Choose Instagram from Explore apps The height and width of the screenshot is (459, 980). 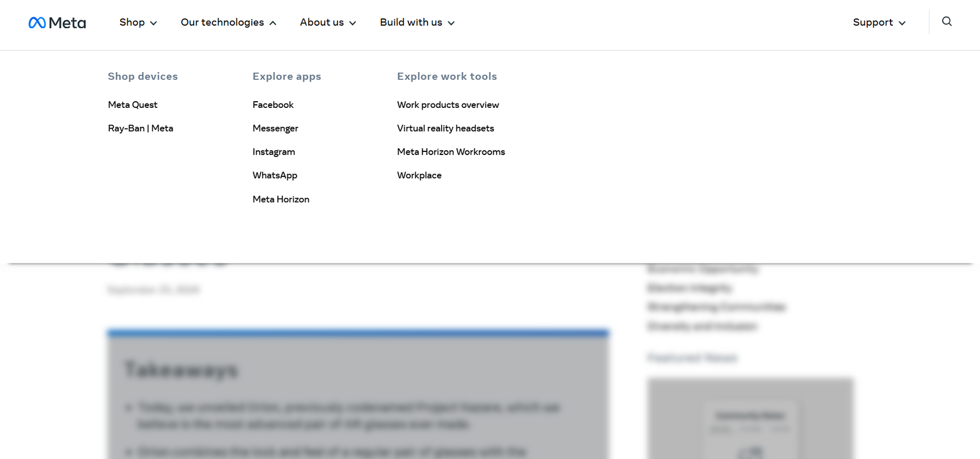(x=273, y=152)
